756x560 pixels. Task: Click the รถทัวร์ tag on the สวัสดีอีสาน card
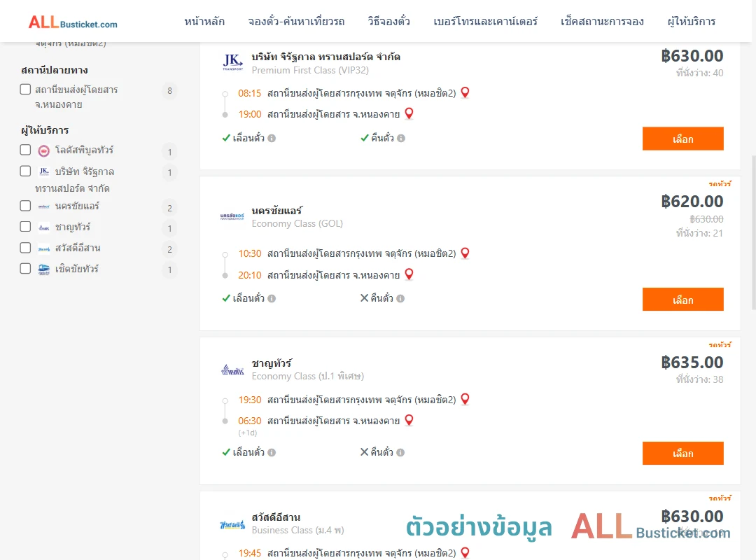[720, 498]
